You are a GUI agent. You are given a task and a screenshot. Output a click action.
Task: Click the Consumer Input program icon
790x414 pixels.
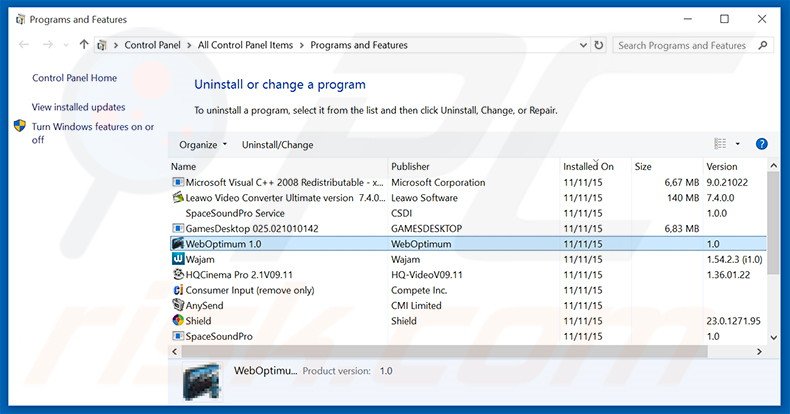(178, 290)
